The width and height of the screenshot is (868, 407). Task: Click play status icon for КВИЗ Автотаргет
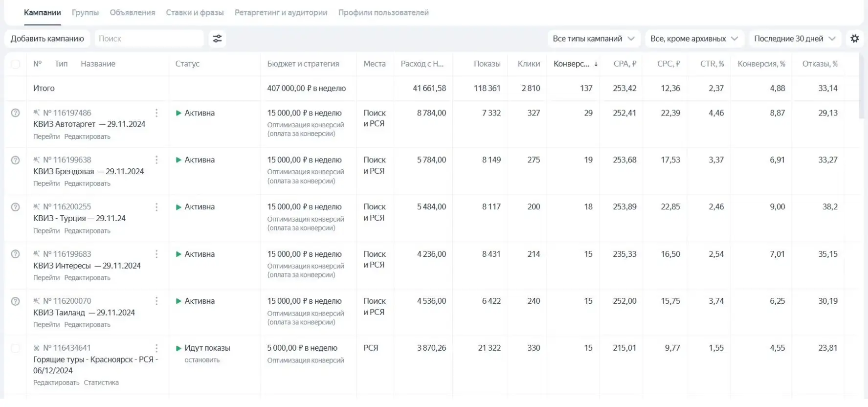178,113
